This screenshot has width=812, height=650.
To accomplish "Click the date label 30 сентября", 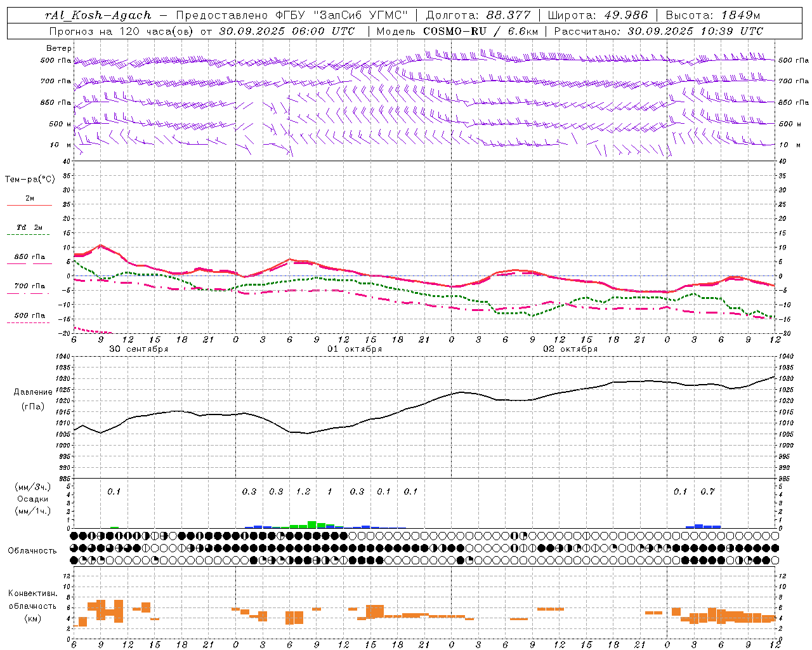I will (139, 349).
